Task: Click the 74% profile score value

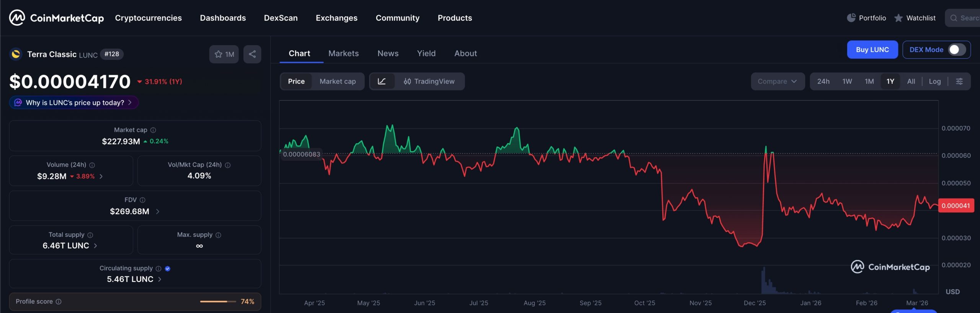Action: point(247,302)
